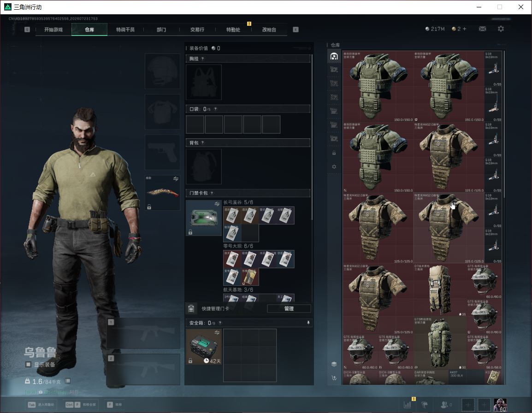The image size is (532, 413).
Task: Open settings gear in top bar
Action: (x=501, y=29)
